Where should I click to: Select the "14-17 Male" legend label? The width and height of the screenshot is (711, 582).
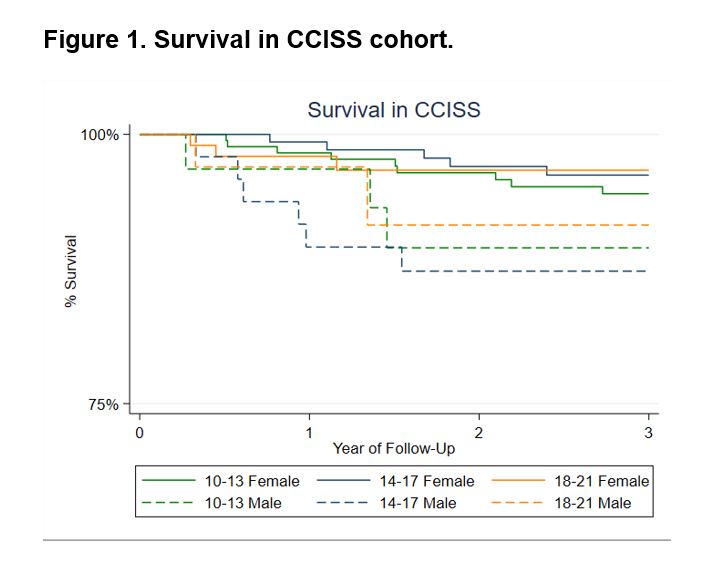[x=419, y=503]
